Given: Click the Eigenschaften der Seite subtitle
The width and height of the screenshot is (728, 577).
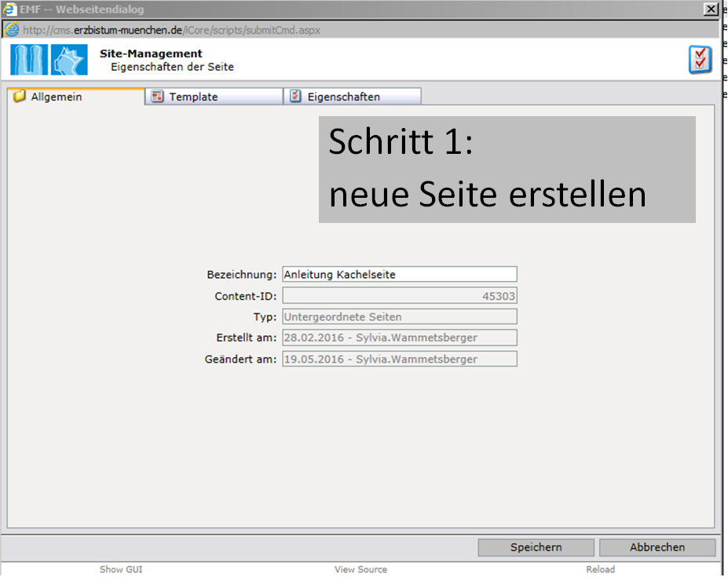Looking at the screenshot, I should [172, 67].
